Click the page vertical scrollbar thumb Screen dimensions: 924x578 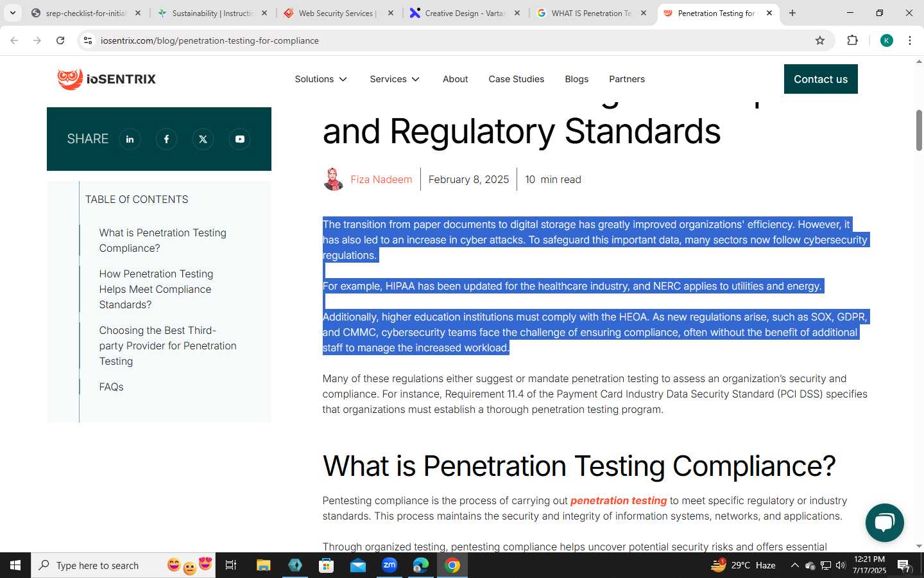click(x=919, y=130)
